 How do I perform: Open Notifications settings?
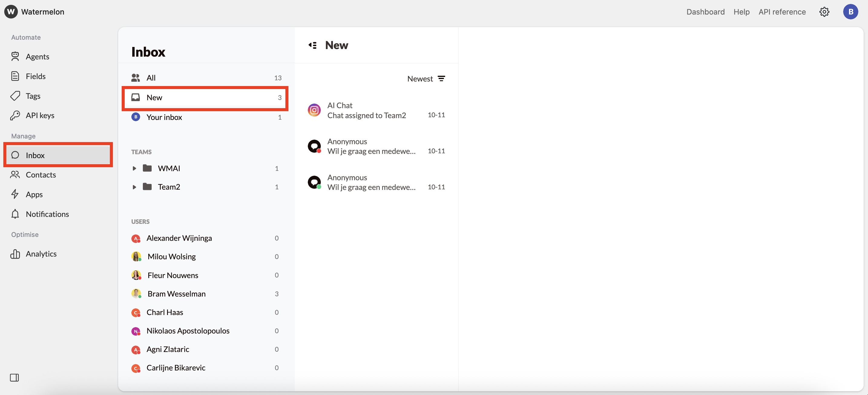tap(47, 214)
